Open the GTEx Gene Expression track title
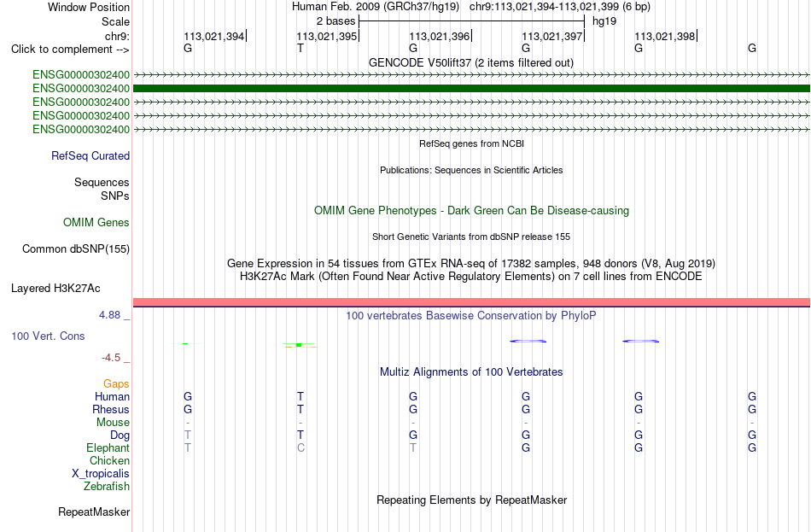The image size is (811, 532). pos(471,263)
